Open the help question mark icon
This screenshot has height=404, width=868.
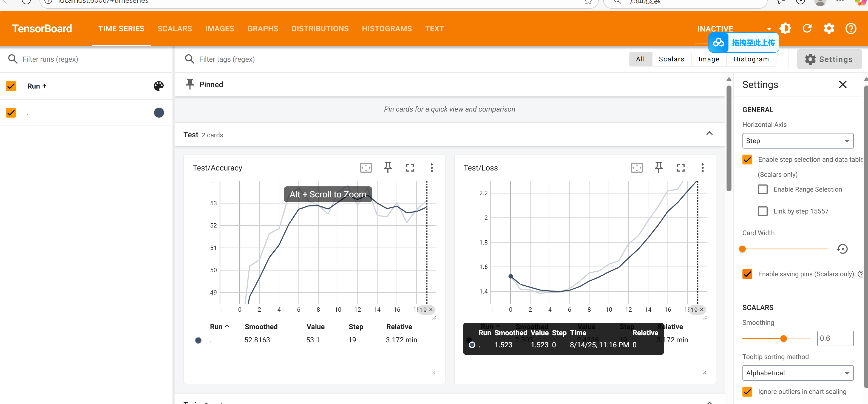[x=851, y=29]
